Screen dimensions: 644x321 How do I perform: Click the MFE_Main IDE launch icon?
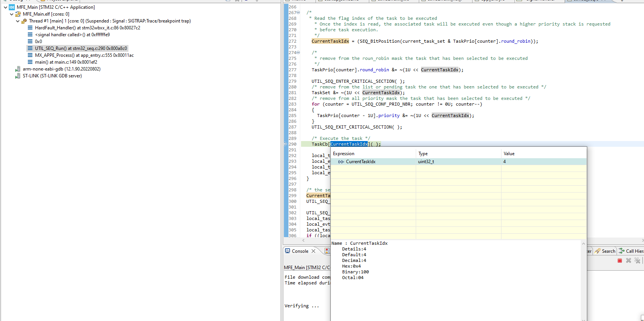click(x=12, y=7)
